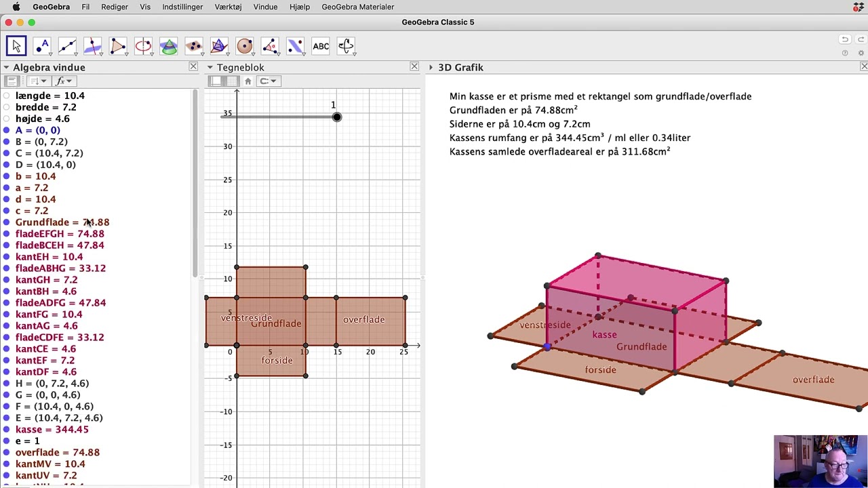Toggle the Algebra view style bar icon

coord(12,81)
